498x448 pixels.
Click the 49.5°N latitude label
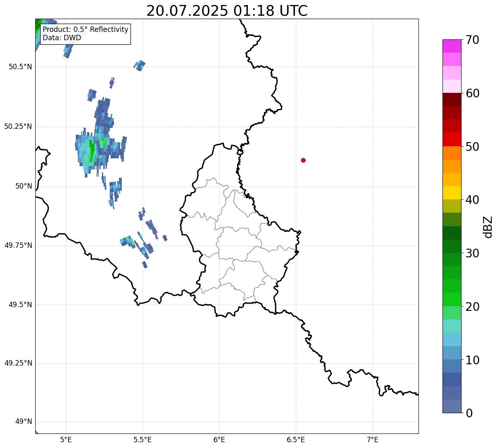[20, 305]
